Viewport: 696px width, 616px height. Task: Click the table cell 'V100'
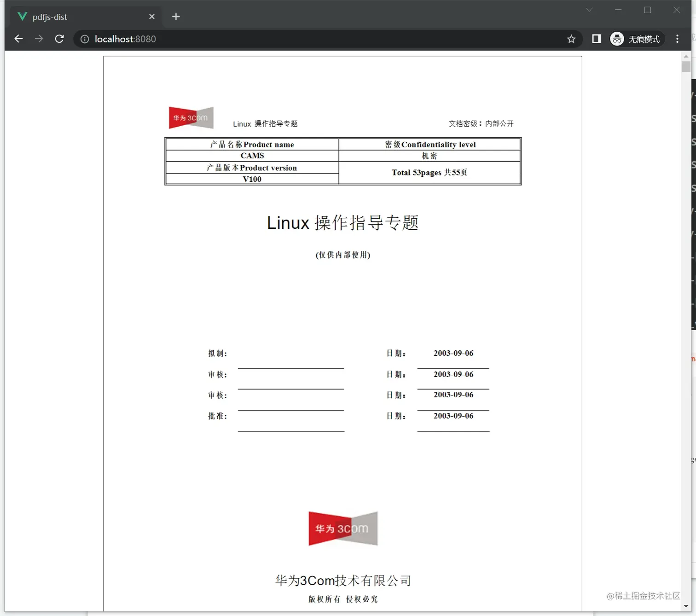pos(252,179)
